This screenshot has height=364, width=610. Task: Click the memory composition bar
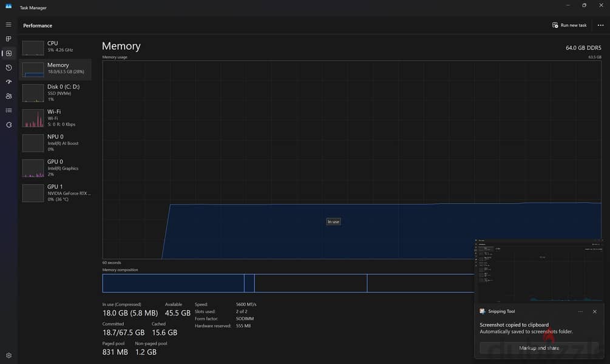pos(288,283)
